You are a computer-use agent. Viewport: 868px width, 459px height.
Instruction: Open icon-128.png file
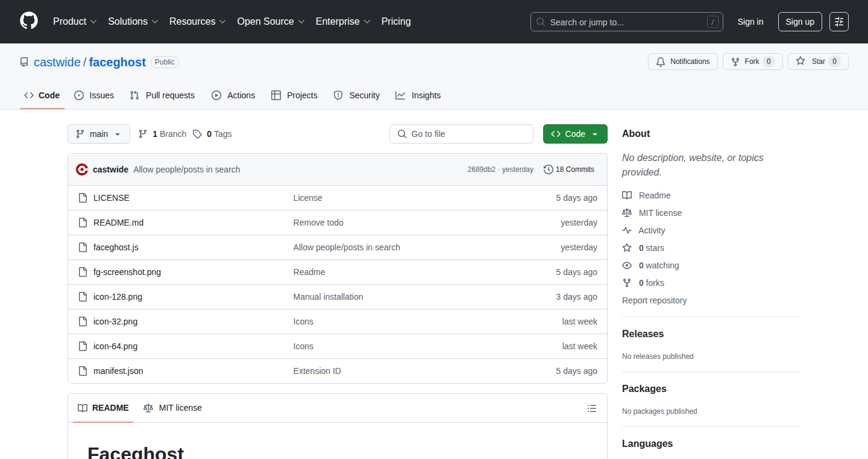[118, 297]
